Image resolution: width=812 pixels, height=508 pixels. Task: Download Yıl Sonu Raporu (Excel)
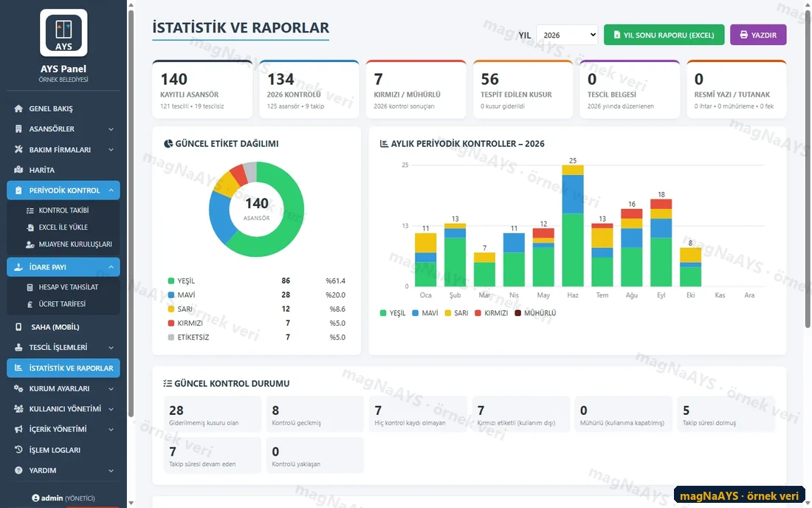[664, 35]
